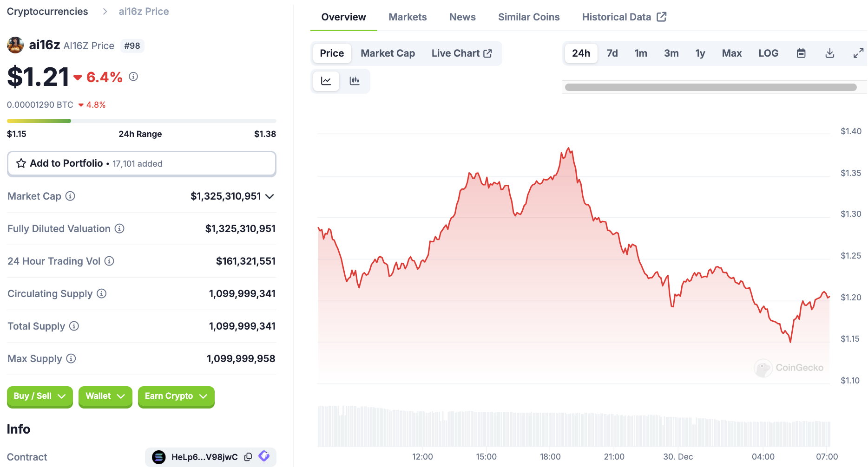The width and height of the screenshot is (868, 467).
Task: Select the 7d time range
Action: [x=612, y=53]
